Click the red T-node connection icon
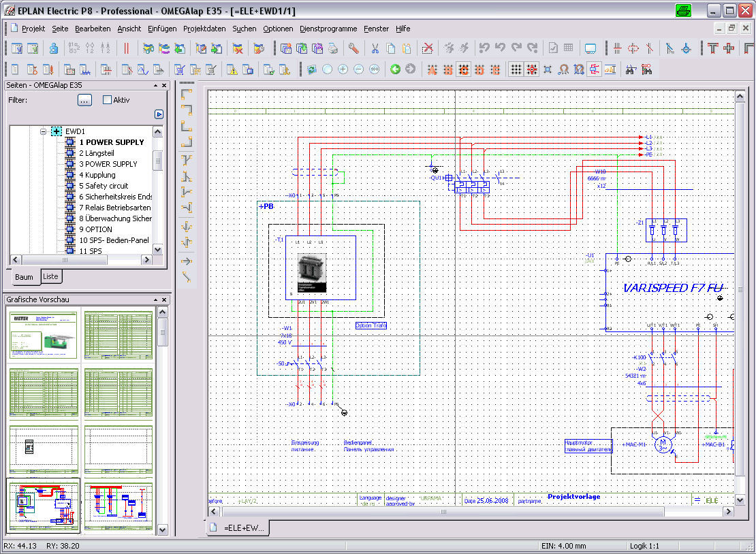 [x=713, y=48]
